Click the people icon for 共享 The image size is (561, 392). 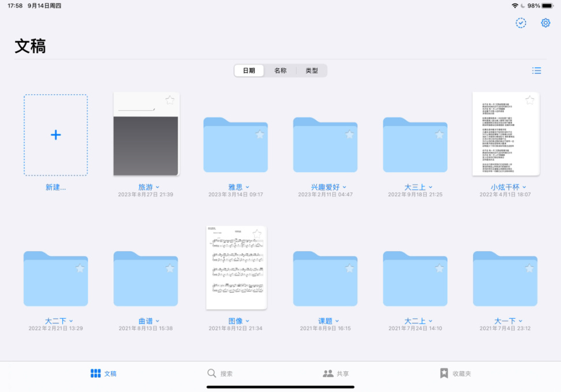pos(328,374)
